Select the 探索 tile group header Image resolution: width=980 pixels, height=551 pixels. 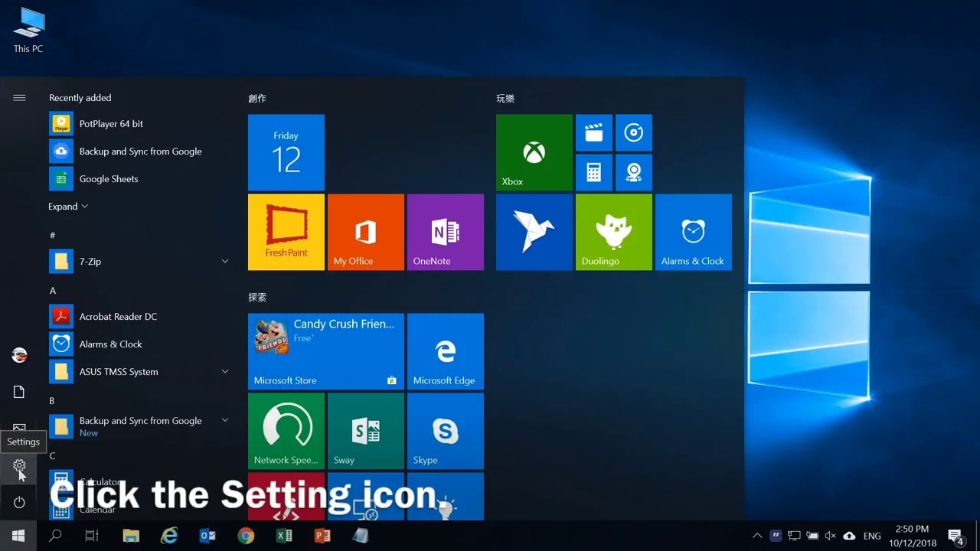(257, 298)
